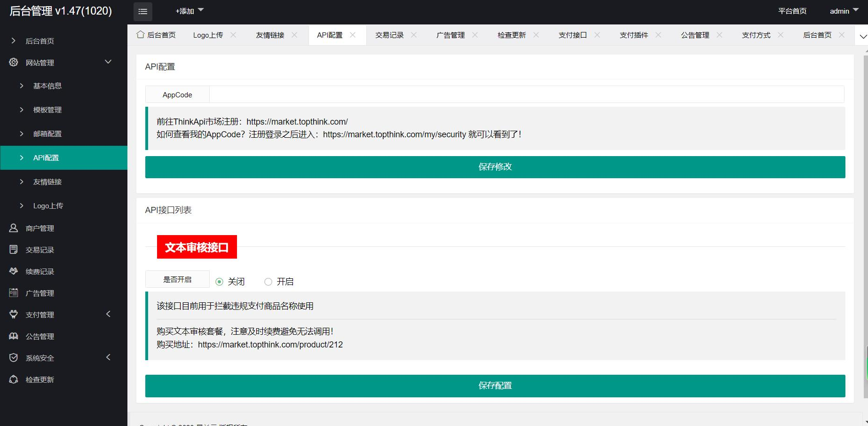This screenshot has height=426, width=868.
Task: Click the AppCode input field
Action: (x=526, y=95)
